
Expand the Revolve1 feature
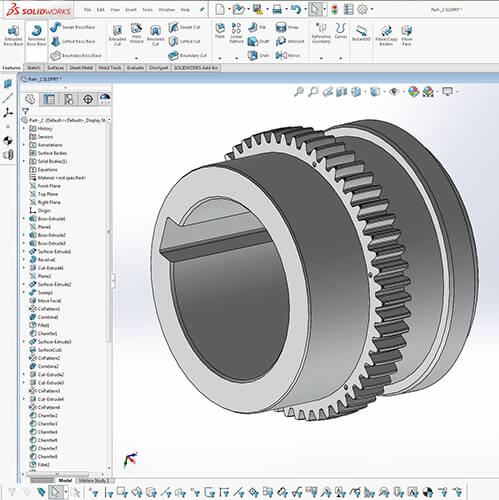(x=24, y=259)
